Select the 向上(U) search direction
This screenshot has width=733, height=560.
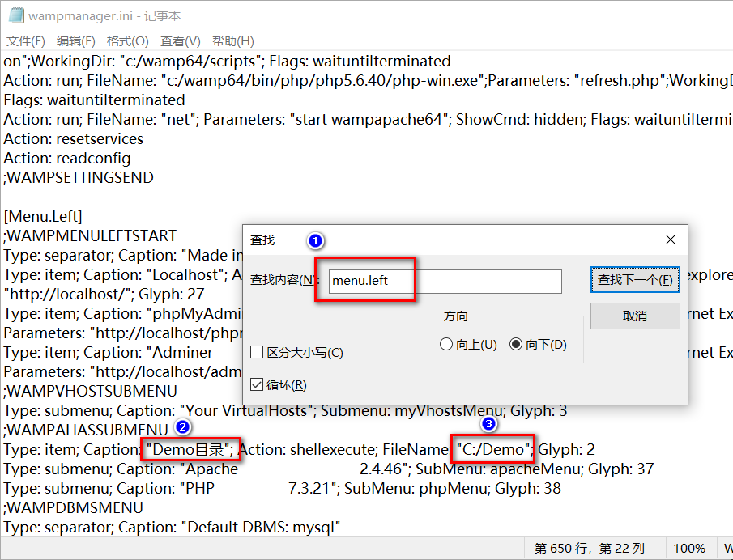click(x=447, y=343)
